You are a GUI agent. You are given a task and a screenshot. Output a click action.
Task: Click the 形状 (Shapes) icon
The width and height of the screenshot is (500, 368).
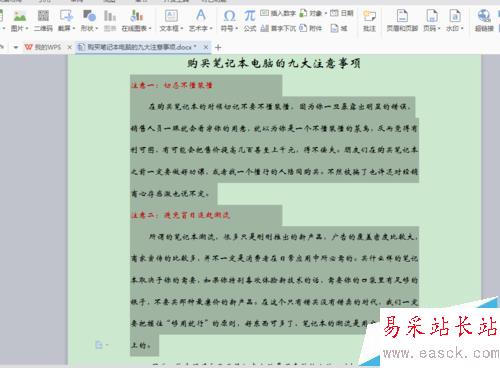click(x=89, y=16)
